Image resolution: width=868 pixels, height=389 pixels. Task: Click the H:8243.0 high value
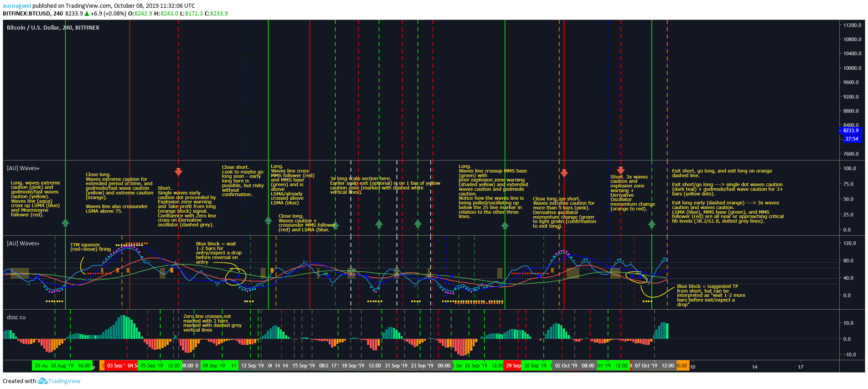pos(166,14)
